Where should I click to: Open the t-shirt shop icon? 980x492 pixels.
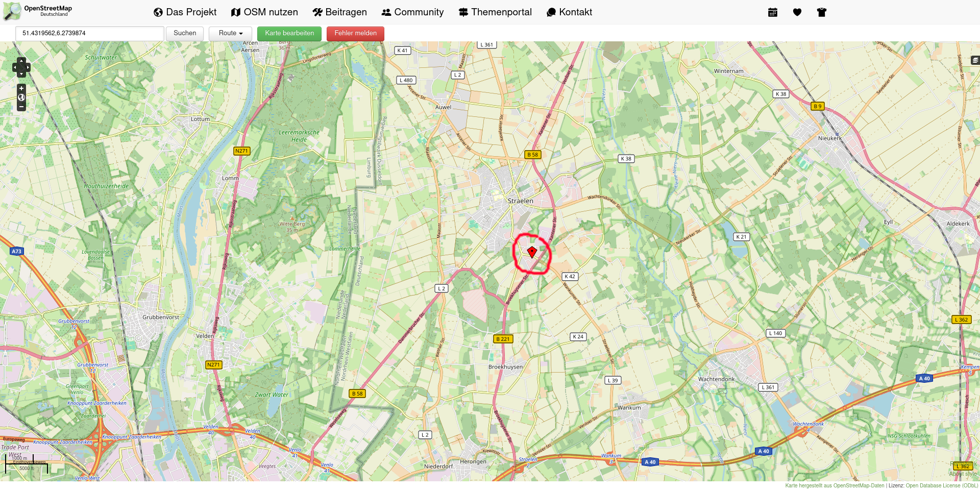click(x=821, y=12)
